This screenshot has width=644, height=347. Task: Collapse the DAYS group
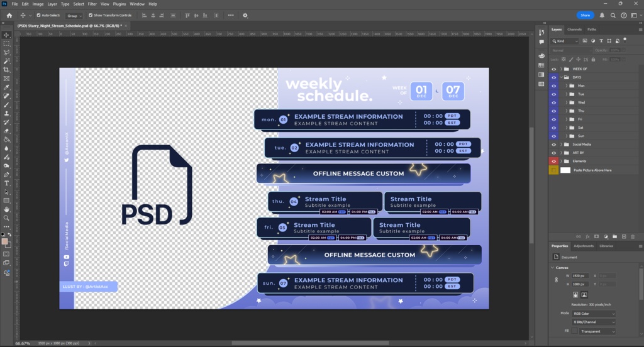(561, 77)
